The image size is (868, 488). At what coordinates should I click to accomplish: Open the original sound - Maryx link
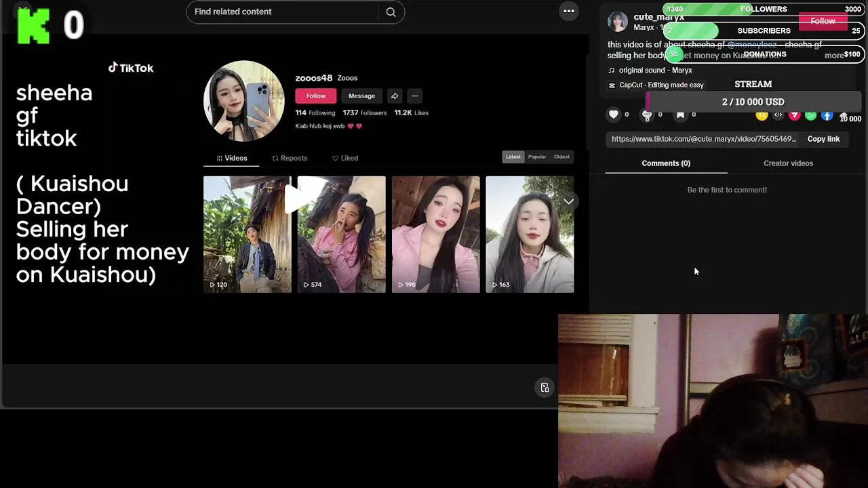coord(655,70)
